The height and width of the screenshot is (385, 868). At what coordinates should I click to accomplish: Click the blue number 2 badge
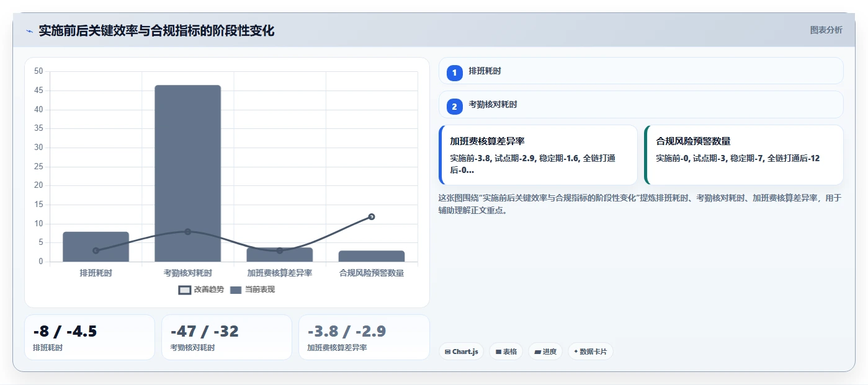pyautogui.click(x=454, y=107)
